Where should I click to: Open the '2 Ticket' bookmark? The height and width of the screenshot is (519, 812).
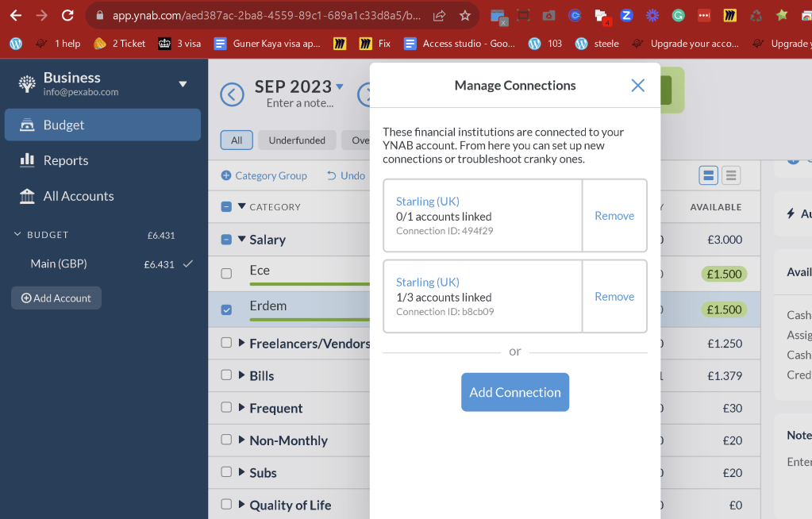120,44
